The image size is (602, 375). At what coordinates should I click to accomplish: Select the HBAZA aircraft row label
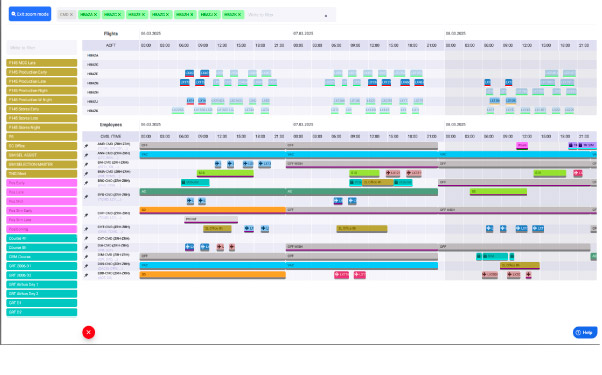pyautogui.click(x=93, y=55)
